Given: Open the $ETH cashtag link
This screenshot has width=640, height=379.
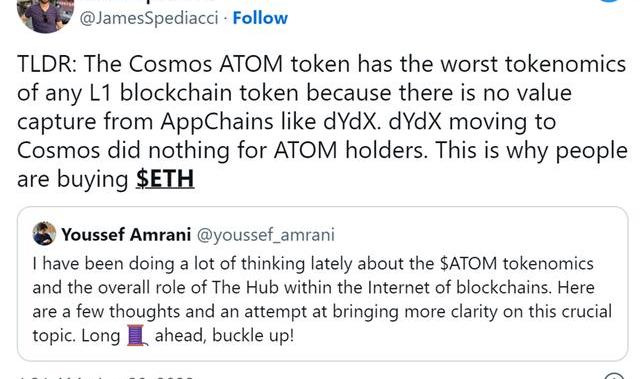Looking at the screenshot, I should [x=165, y=179].
